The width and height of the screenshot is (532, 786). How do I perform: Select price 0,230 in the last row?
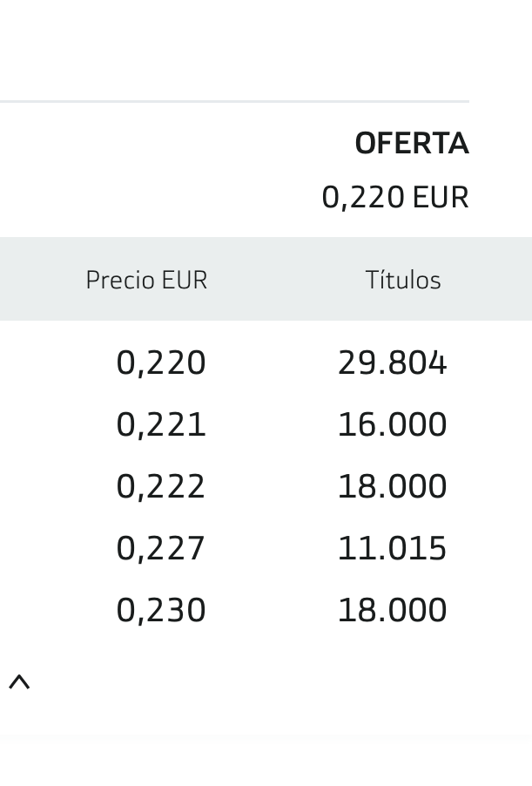161,610
